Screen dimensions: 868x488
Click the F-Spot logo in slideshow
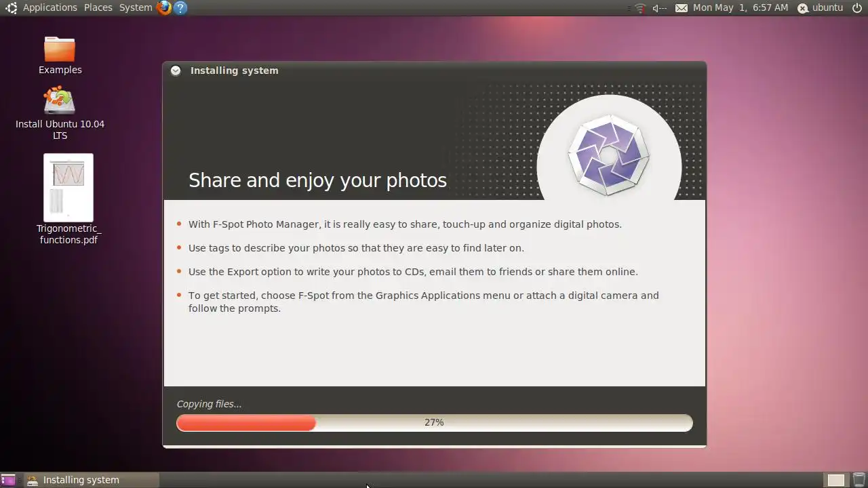click(608, 155)
